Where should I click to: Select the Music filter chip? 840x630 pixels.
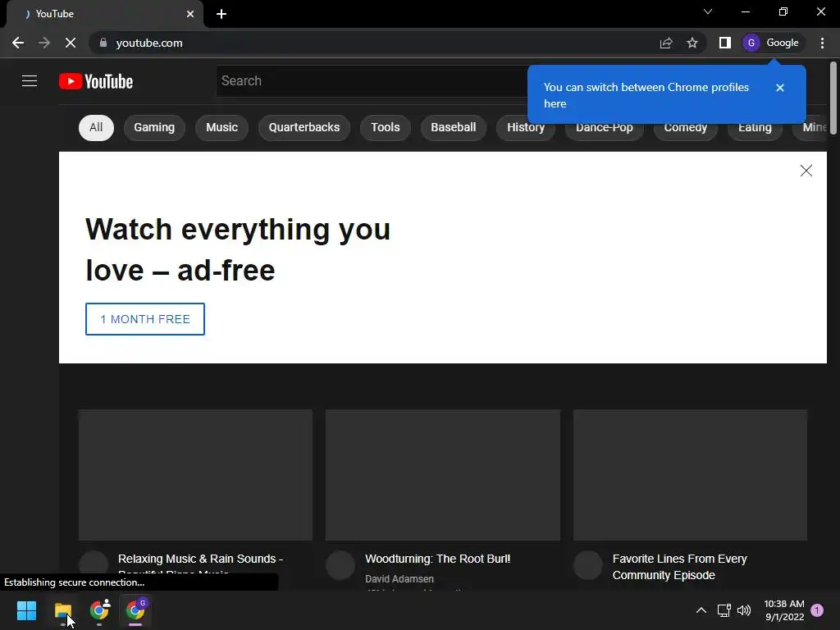tap(221, 127)
